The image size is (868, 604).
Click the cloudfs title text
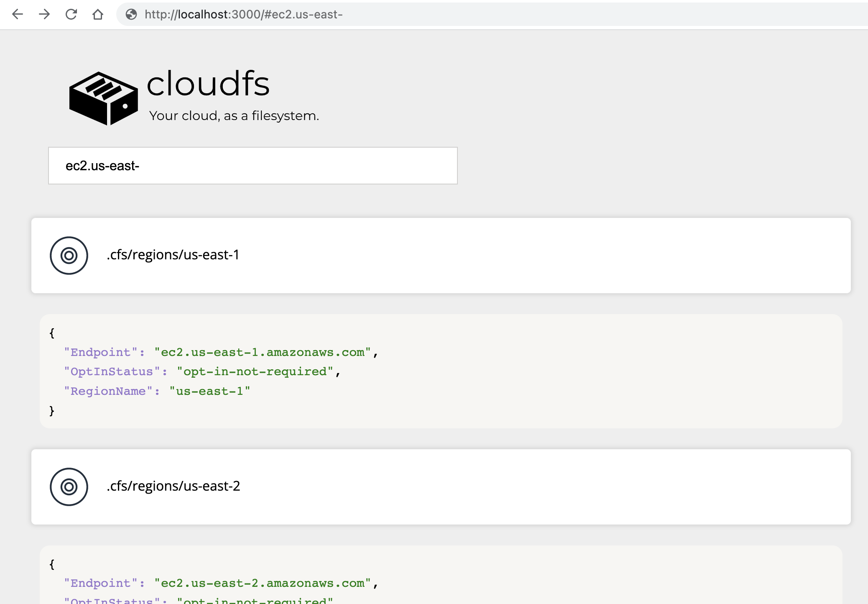click(208, 84)
